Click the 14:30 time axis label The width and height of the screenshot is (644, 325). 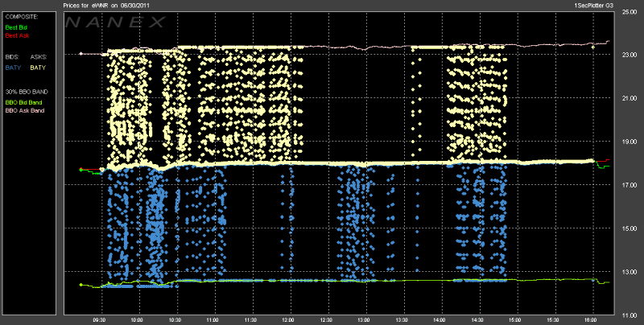point(477,319)
